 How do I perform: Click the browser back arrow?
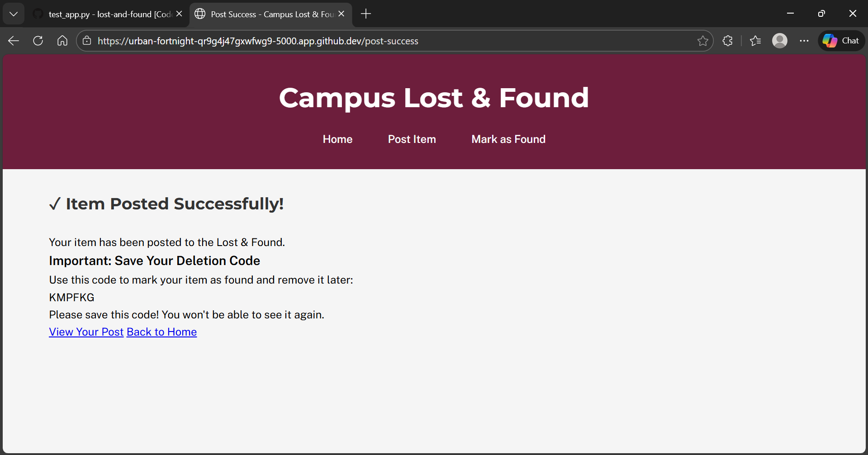[14, 41]
